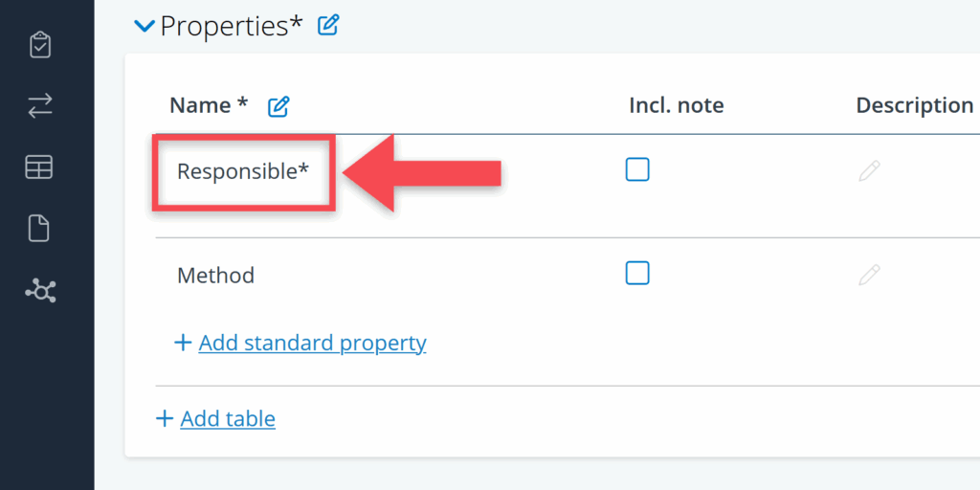Screen dimensions: 980x490
Task: Edit description pencil for Method row
Action: click(869, 276)
